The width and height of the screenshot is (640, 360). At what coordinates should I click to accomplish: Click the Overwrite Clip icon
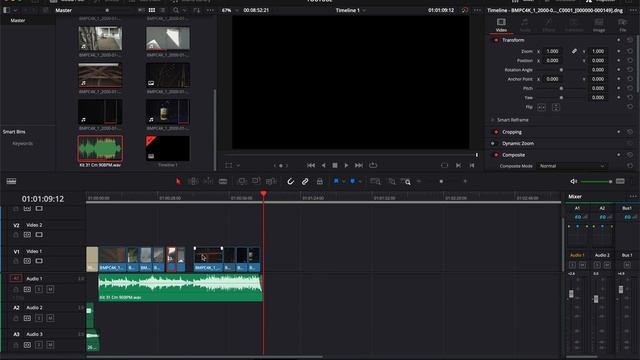tap(256, 181)
